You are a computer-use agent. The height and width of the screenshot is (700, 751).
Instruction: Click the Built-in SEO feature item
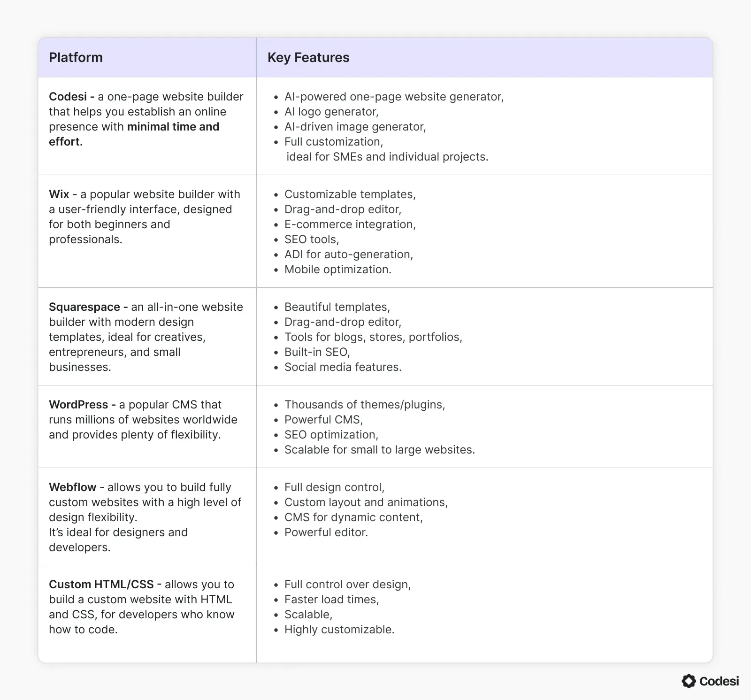click(317, 352)
